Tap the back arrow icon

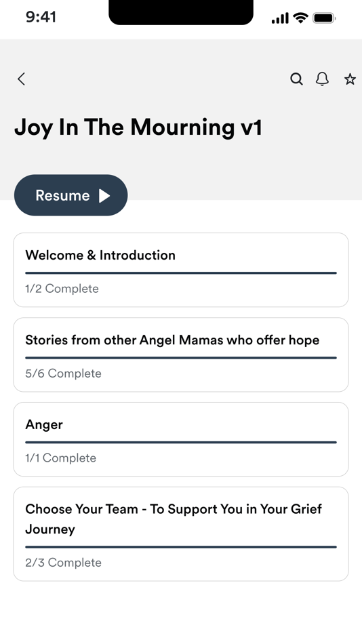click(22, 79)
